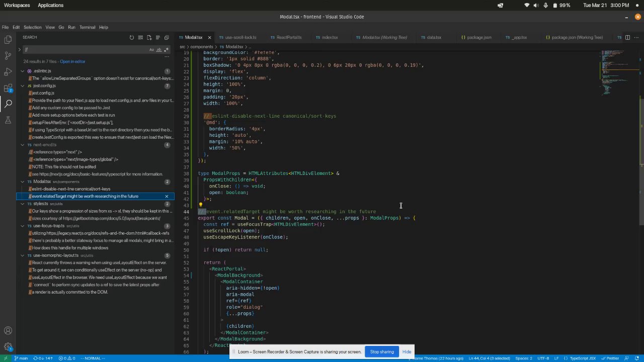Image resolution: width=644 pixels, height=362 pixels.
Task: Open the Source Control view
Action: click(x=8, y=55)
